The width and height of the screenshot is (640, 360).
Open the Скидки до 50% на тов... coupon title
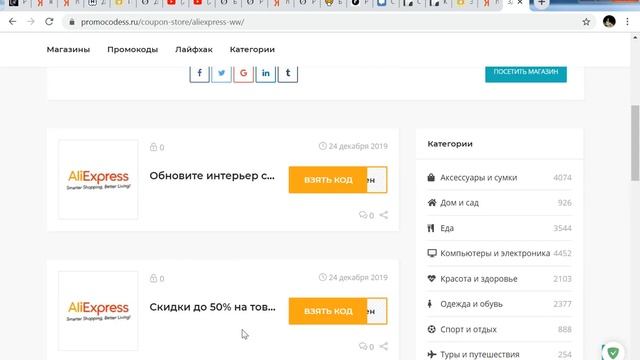pos(212,307)
